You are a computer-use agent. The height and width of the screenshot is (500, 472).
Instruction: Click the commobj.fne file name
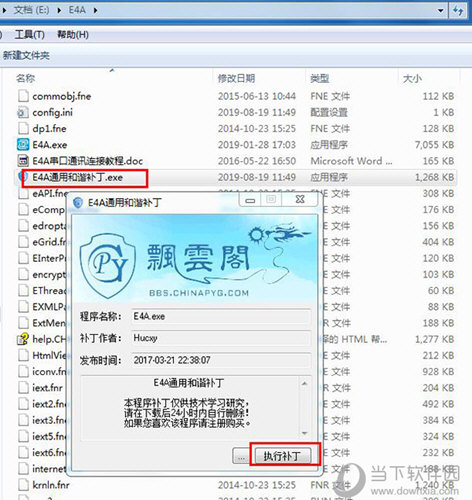coord(62,96)
